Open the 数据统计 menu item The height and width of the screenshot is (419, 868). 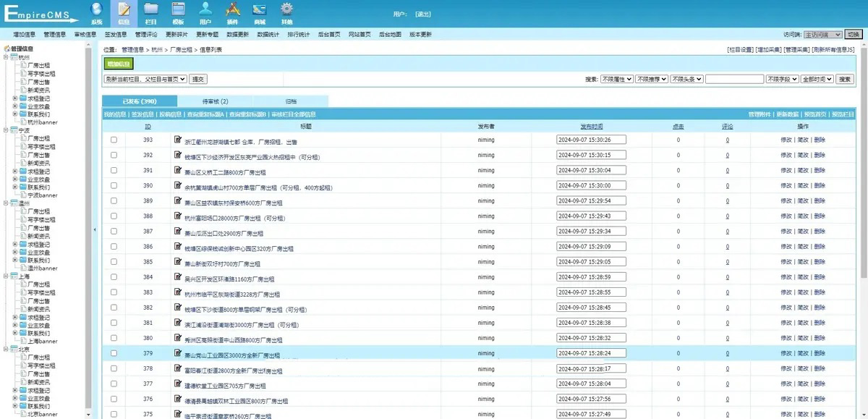pos(269,34)
